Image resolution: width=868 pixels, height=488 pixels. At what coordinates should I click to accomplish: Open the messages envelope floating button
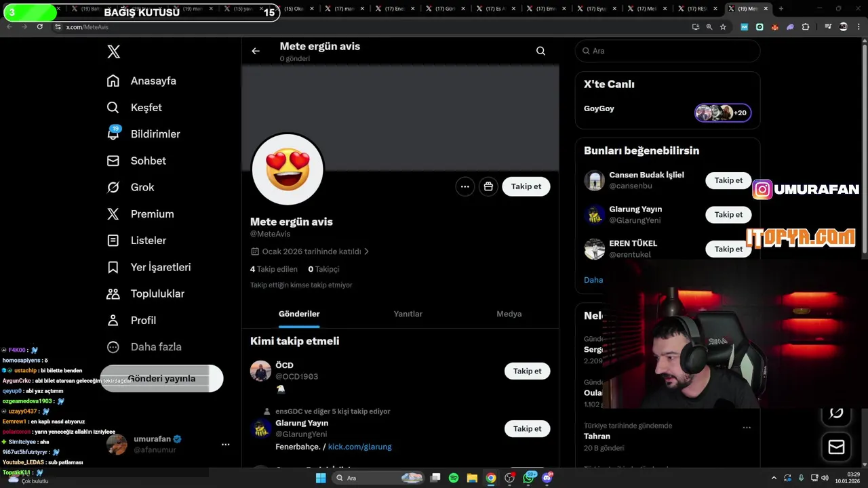(836, 447)
